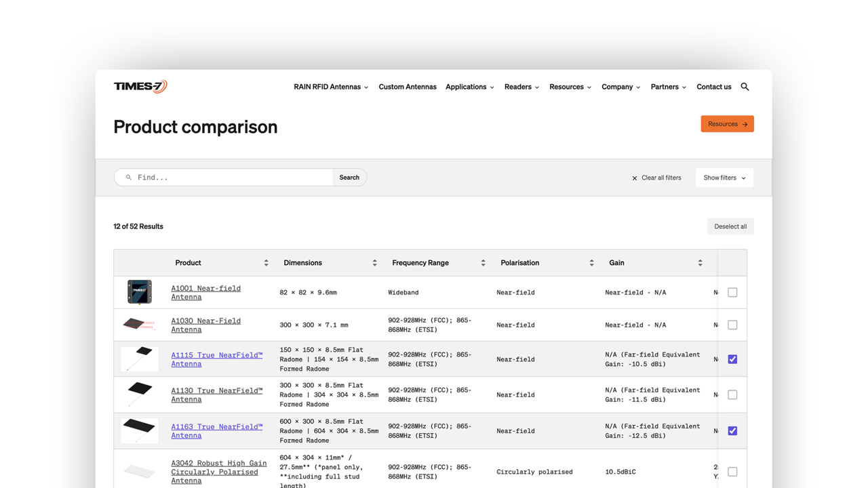Click the Times-7 logo
The height and width of the screenshot is (488, 868).
[140, 86]
